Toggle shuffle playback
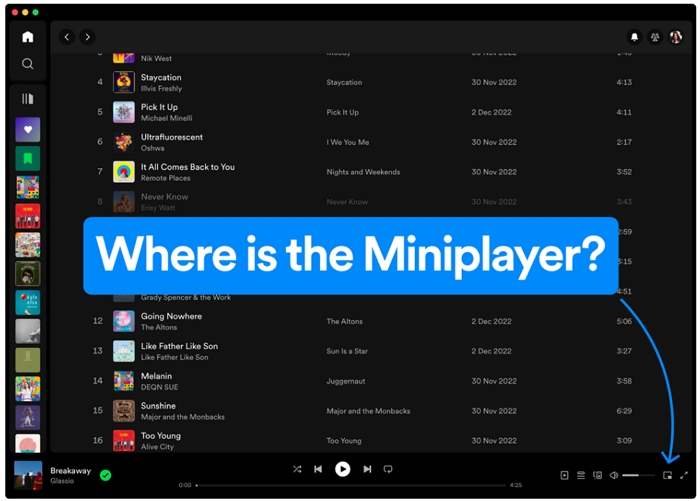The height and width of the screenshot is (501, 700). coord(297,469)
